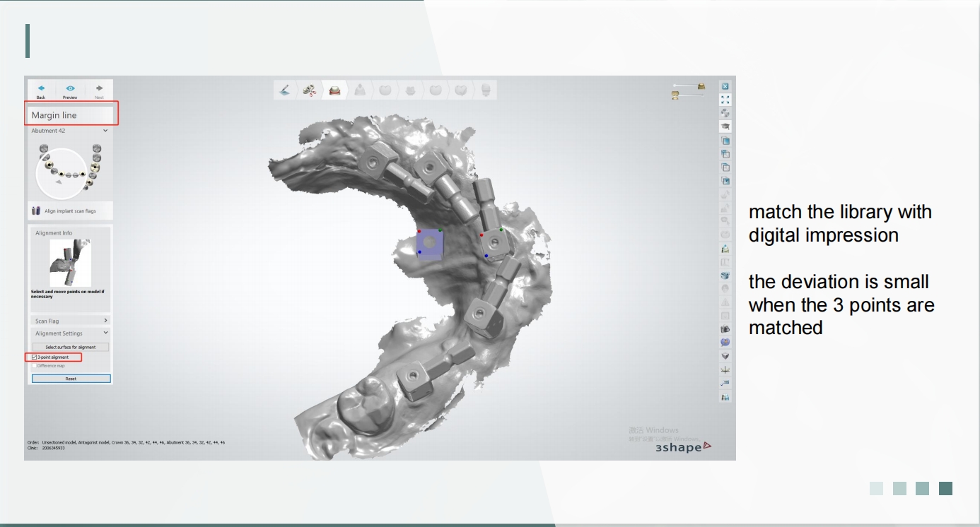Adjust the upper model transparency slider
The image size is (980, 527).
pos(687,85)
